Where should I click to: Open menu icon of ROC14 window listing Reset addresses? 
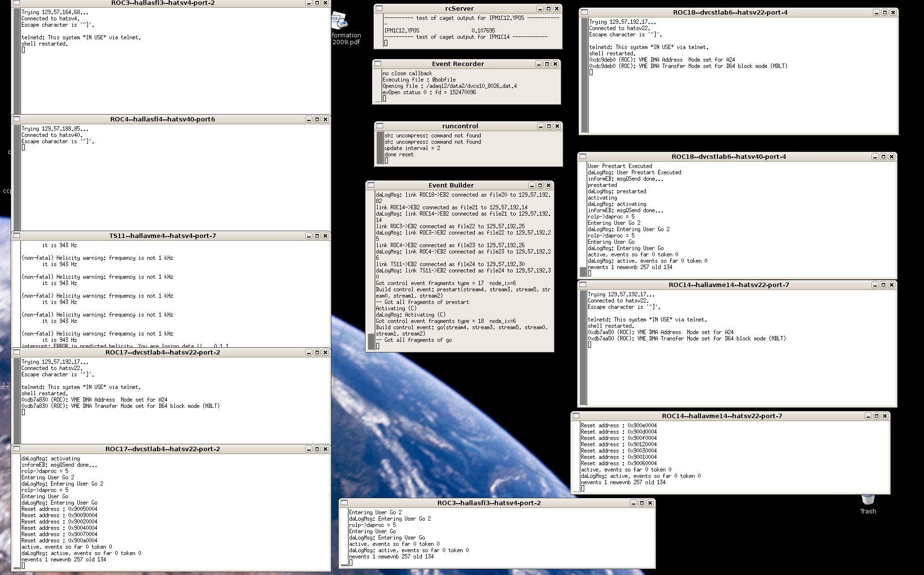click(x=576, y=416)
